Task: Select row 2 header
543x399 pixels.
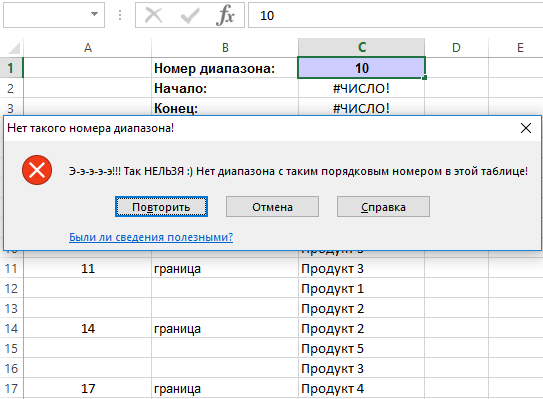Action: (x=11, y=88)
